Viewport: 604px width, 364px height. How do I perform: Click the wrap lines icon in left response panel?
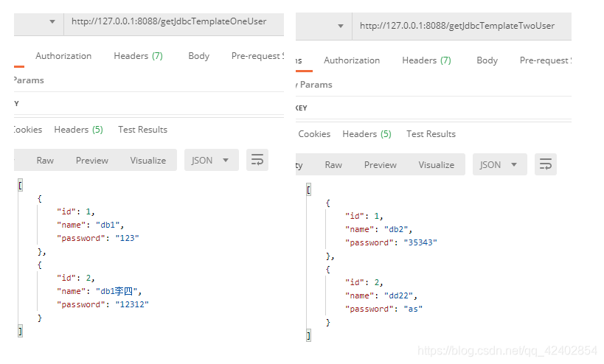[257, 160]
